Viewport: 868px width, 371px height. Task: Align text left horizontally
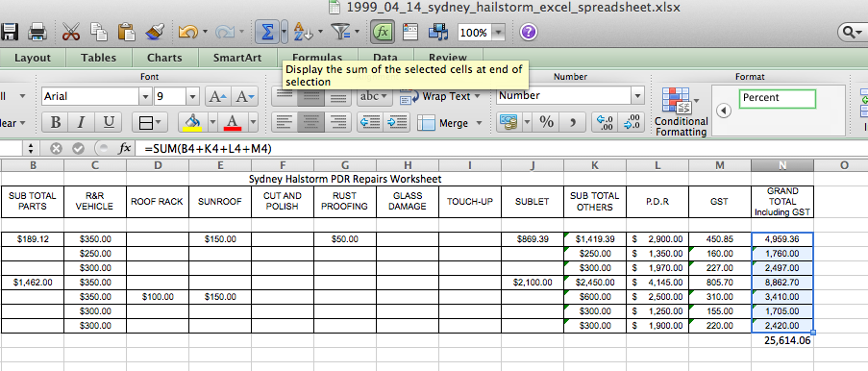coord(284,122)
